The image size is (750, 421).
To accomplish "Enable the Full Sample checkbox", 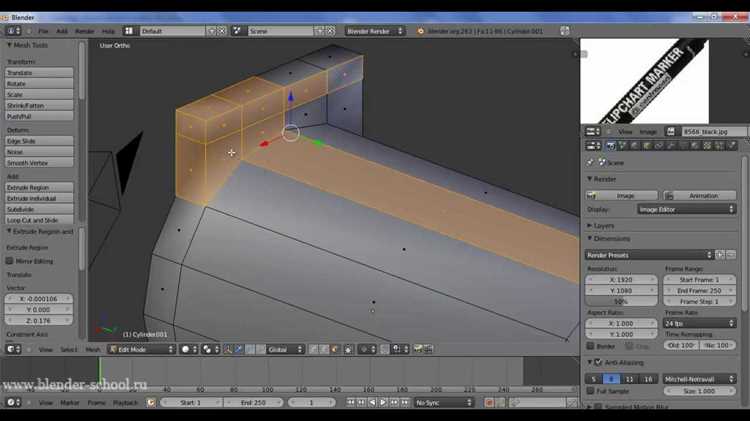I will pyautogui.click(x=591, y=391).
